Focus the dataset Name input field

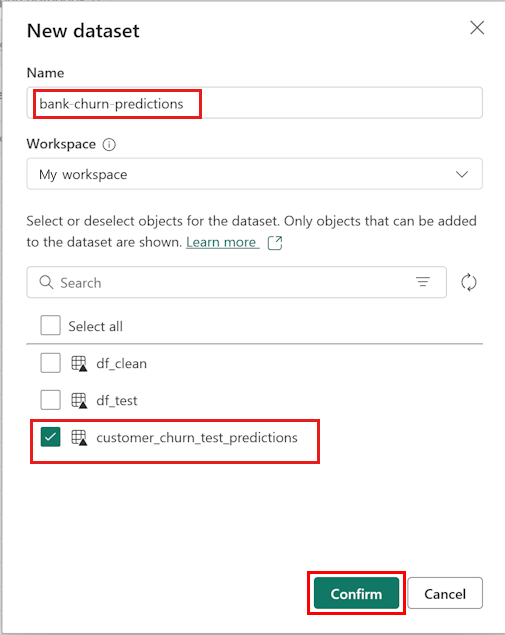click(254, 103)
